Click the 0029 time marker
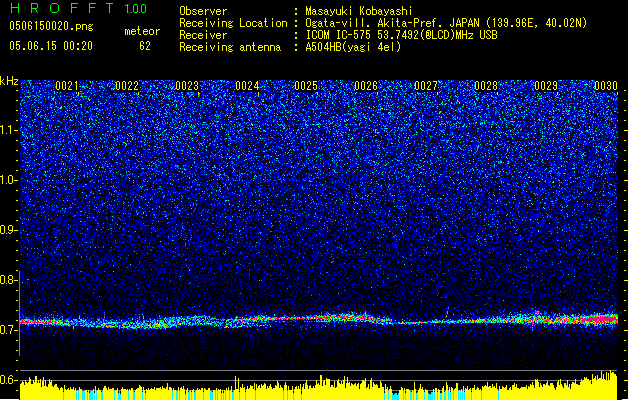Screen dimensions: 629x400 pyautogui.click(x=546, y=86)
